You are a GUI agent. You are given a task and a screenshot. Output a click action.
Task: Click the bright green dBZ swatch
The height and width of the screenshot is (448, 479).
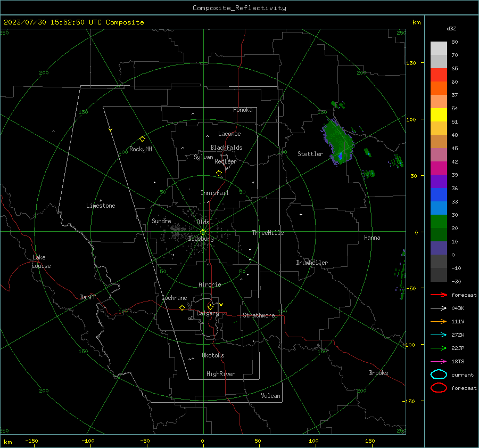439,221
